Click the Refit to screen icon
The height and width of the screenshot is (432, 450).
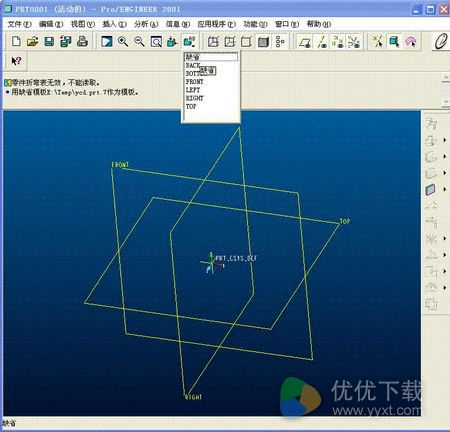tap(156, 41)
